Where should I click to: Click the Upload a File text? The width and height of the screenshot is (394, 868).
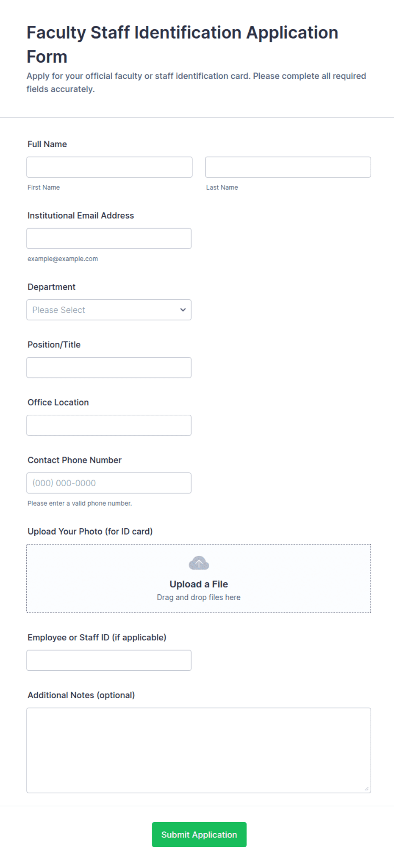coord(199,584)
